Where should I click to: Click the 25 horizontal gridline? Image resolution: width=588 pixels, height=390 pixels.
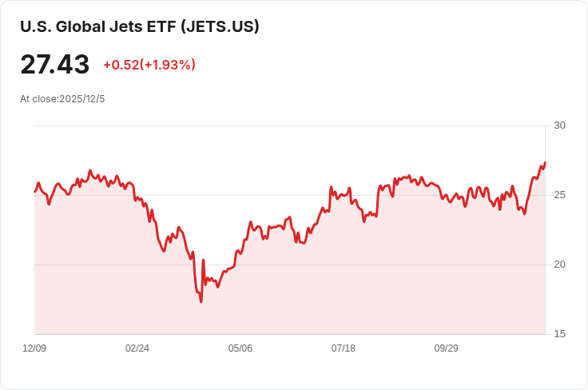[x=290, y=195]
